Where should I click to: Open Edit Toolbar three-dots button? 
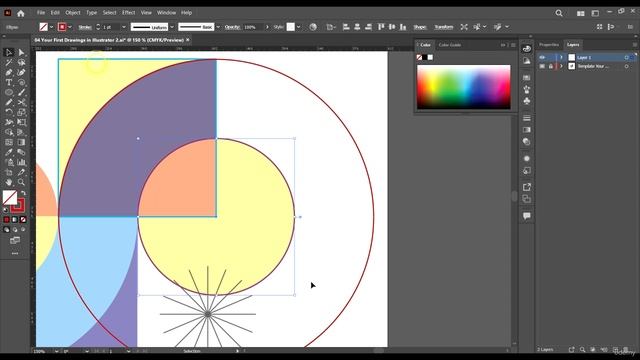click(15, 253)
